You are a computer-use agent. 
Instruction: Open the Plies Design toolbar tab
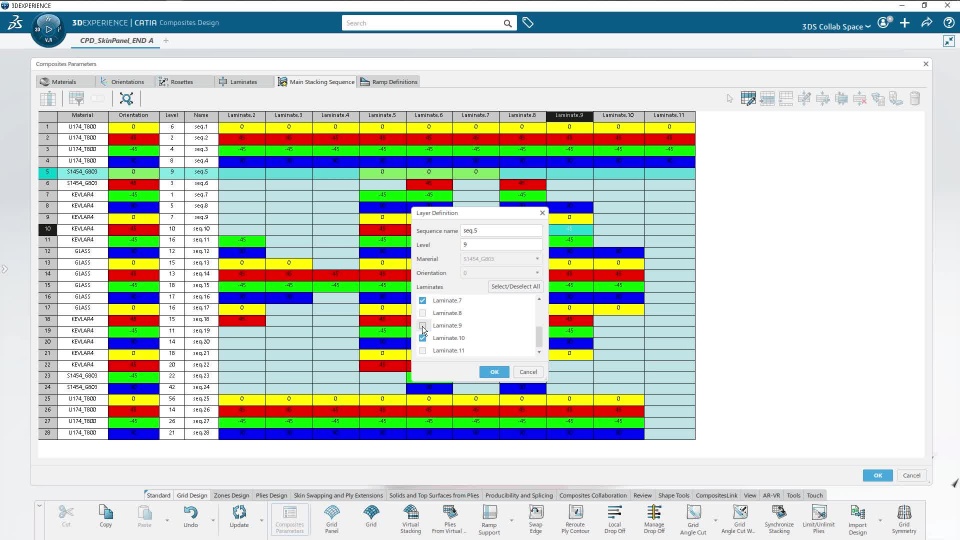(x=271, y=495)
